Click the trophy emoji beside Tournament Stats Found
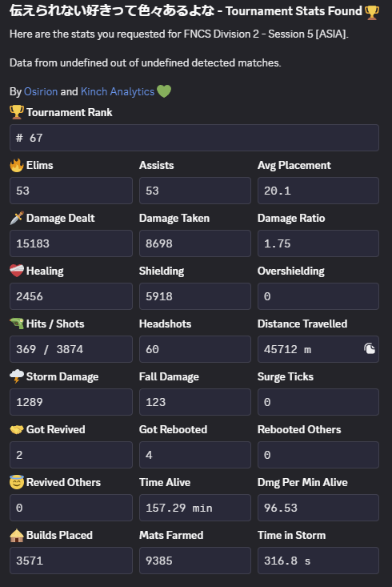The width and height of the screenshot is (392, 587). pyautogui.click(x=372, y=12)
